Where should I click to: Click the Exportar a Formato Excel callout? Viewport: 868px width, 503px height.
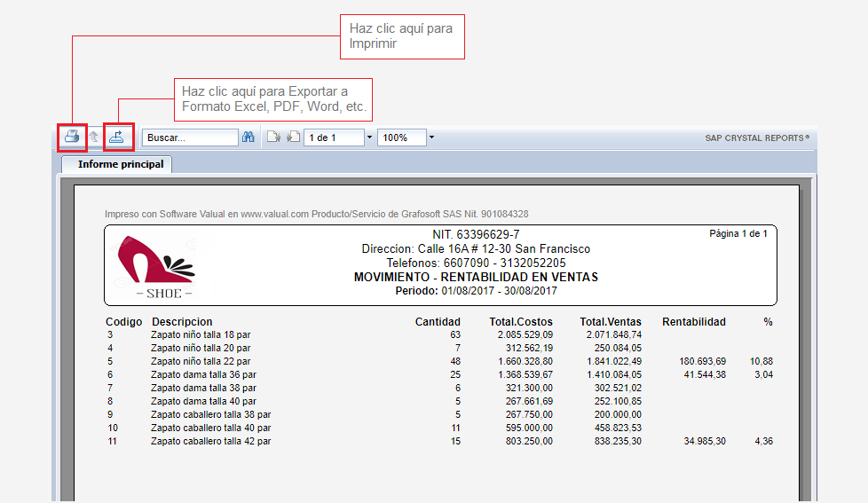[x=273, y=99]
